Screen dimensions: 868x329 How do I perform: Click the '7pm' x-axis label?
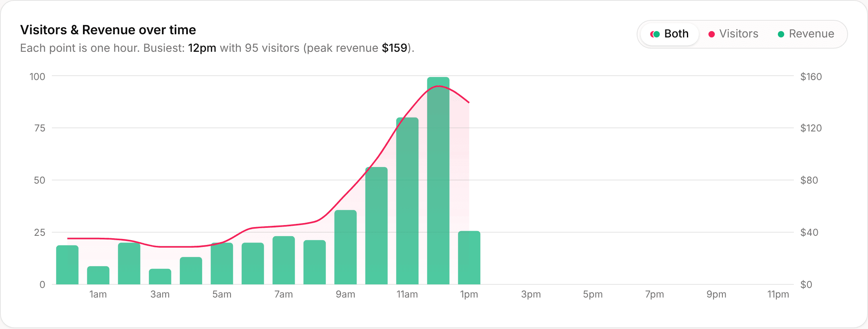(655, 294)
